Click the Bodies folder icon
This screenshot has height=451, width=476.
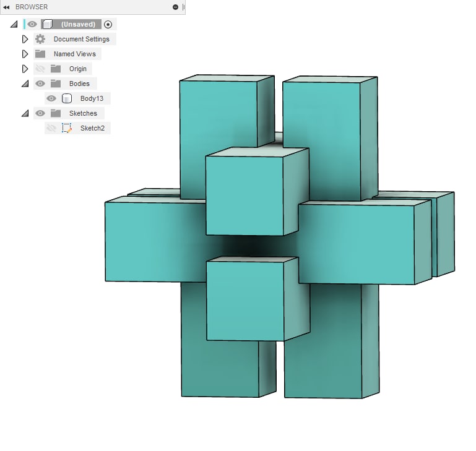click(56, 84)
